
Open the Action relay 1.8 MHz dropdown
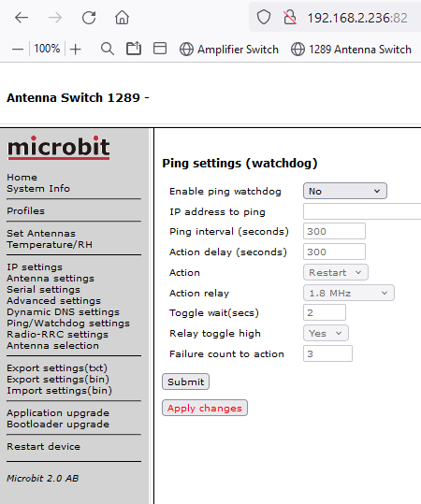349,293
